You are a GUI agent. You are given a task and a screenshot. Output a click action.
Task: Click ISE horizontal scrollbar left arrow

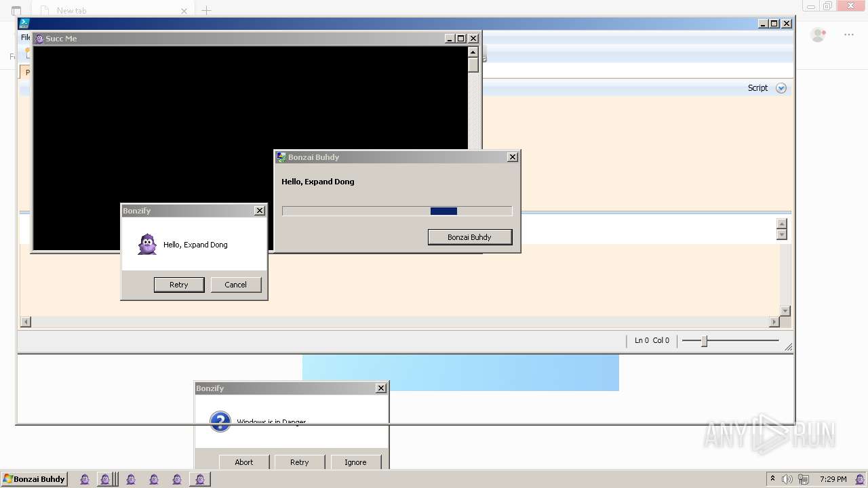[x=26, y=322]
